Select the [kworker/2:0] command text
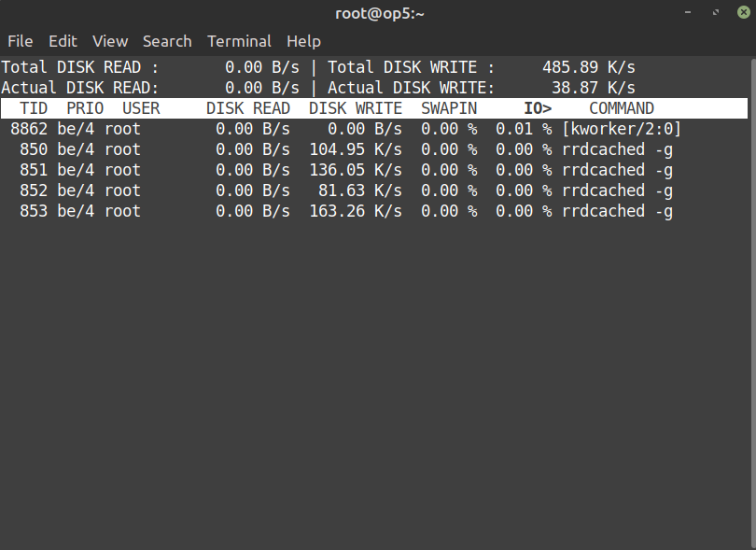The image size is (756, 550). 622,129
